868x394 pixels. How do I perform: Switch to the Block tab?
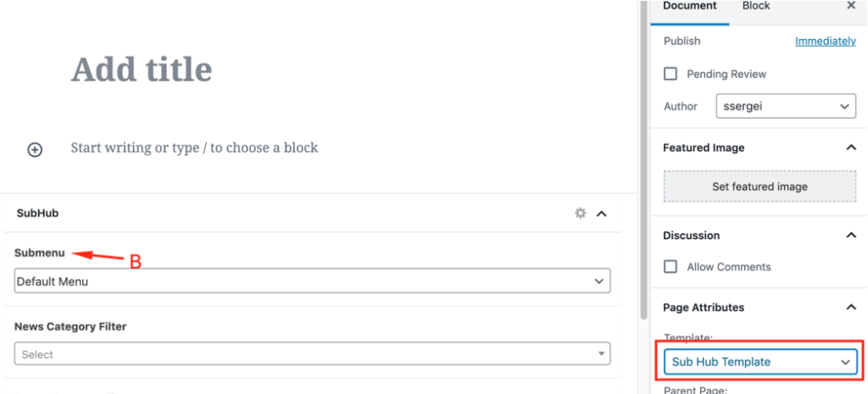pyautogui.click(x=755, y=7)
